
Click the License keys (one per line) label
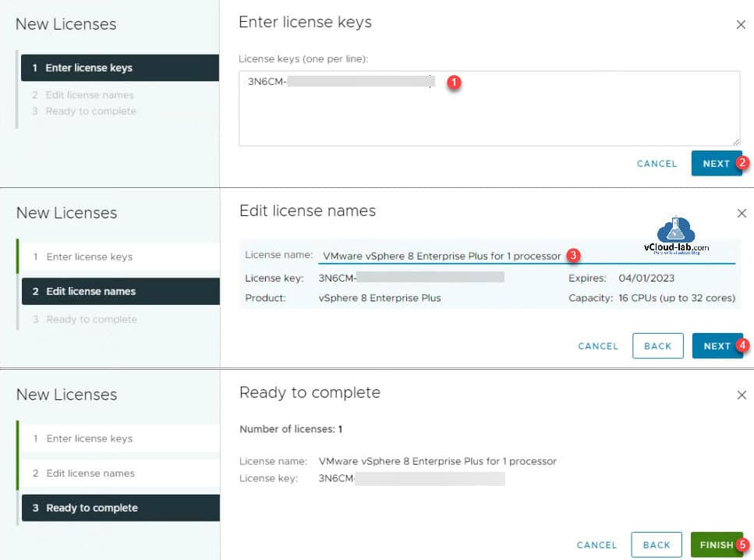tap(303, 59)
